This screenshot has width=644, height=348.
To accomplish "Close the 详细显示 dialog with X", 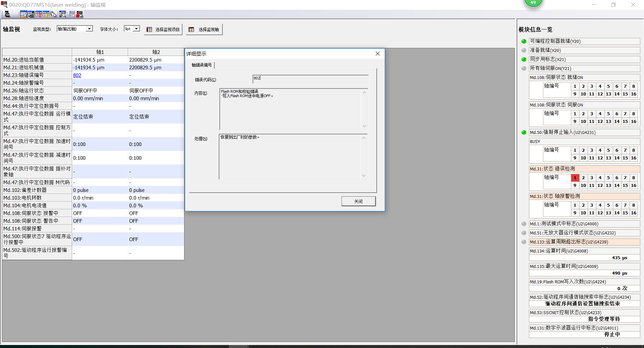I will tap(378, 54).
